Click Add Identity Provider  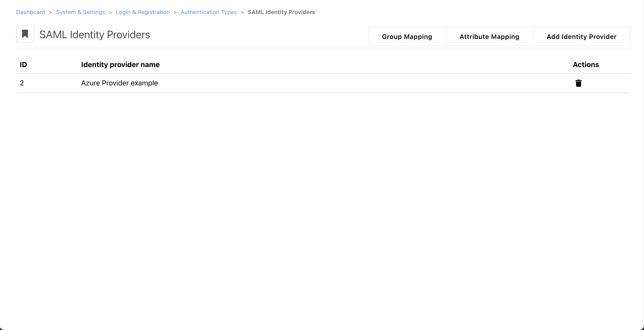(x=581, y=37)
